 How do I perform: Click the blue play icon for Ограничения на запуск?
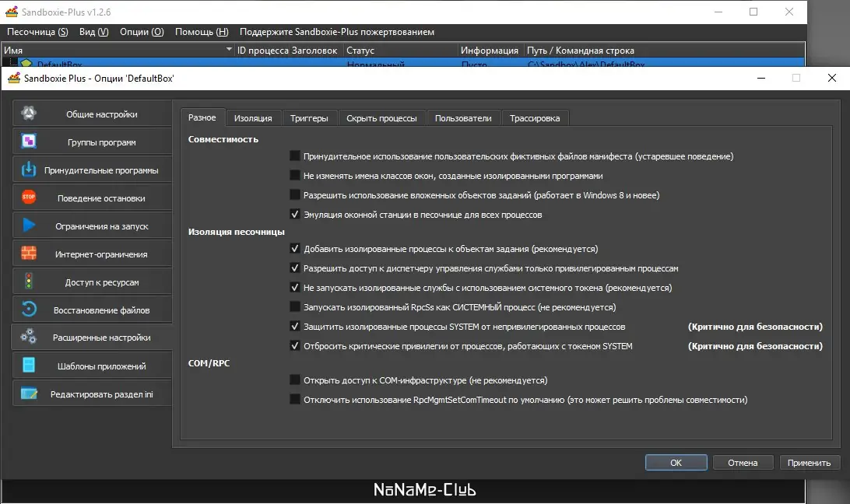29,226
